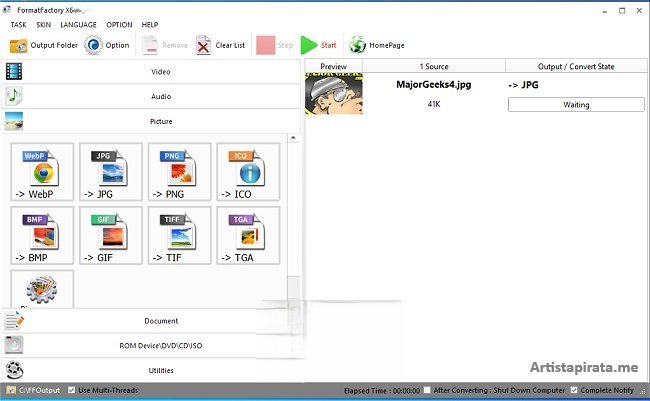This screenshot has width=650, height=401.
Task: Select the -> WebP conversion icon
Action: point(42,172)
